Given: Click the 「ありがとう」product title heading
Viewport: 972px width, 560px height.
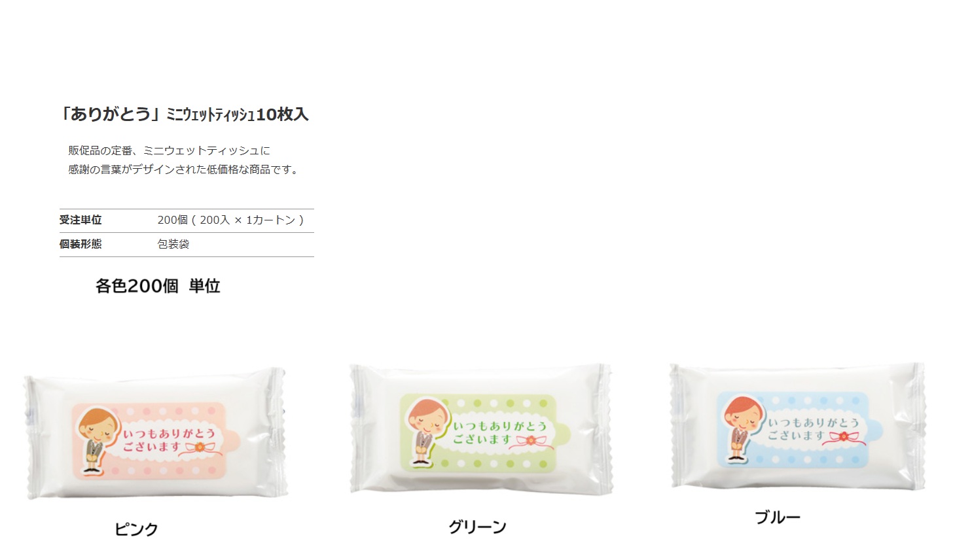Looking at the screenshot, I should 184,114.
